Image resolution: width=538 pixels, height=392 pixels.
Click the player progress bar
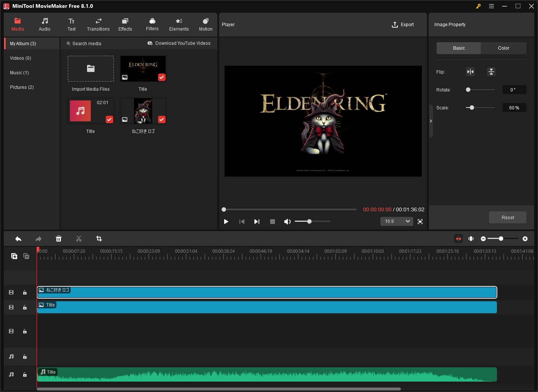pos(290,209)
